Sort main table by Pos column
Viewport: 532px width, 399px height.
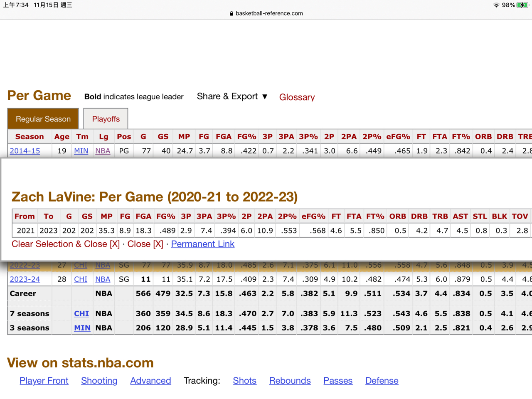[124, 137]
